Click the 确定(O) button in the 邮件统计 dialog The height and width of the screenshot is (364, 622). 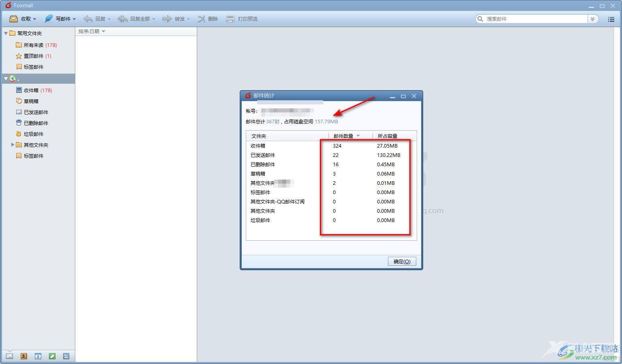pos(402,261)
